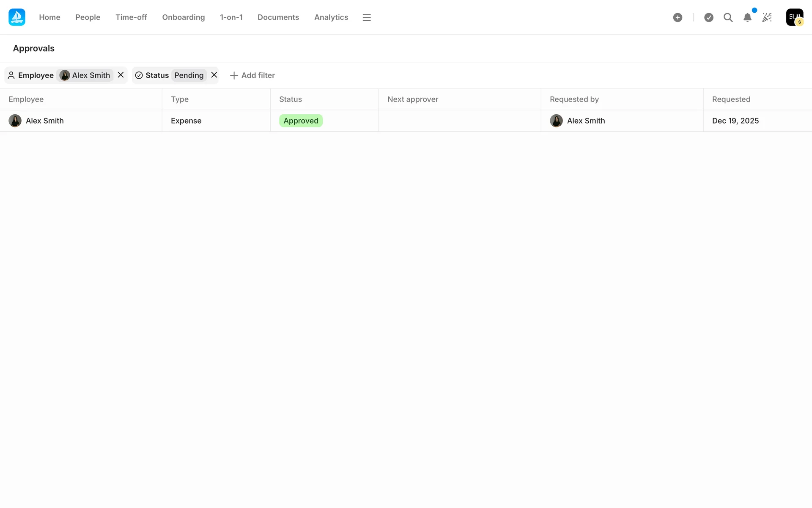This screenshot has height=508, width=812.
Task: Click the search magnifier icon
Action: point(728,17)
